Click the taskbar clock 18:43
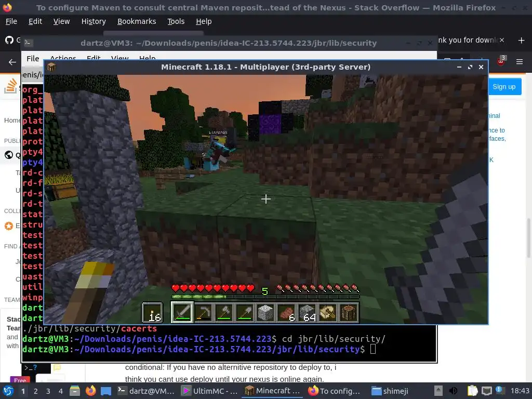 point(520,391)
